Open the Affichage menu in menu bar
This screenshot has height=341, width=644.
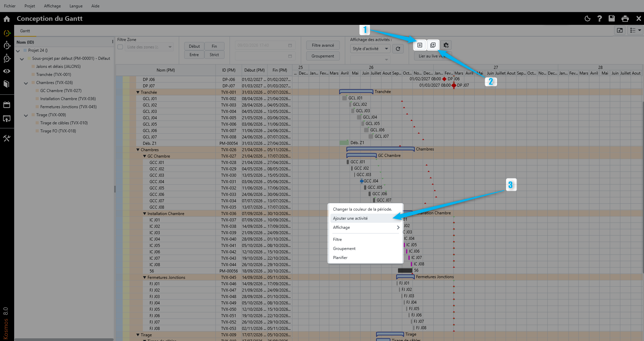52,6
